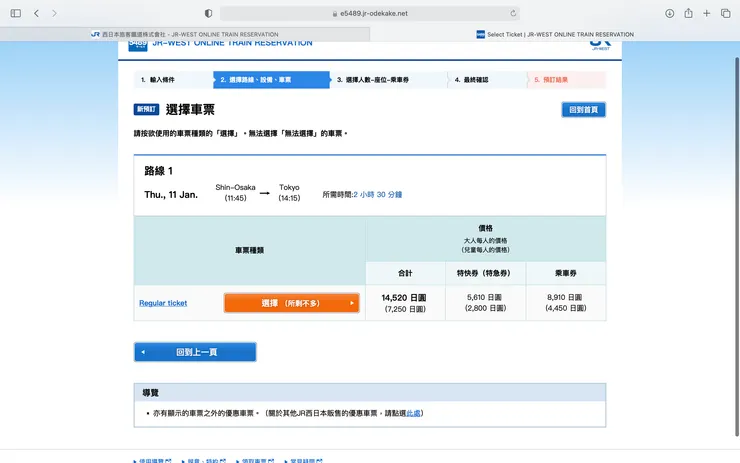This screenshot has height=463, width=740.
Task: Click the browser back arrow
Action: click(x=36, y=13)
